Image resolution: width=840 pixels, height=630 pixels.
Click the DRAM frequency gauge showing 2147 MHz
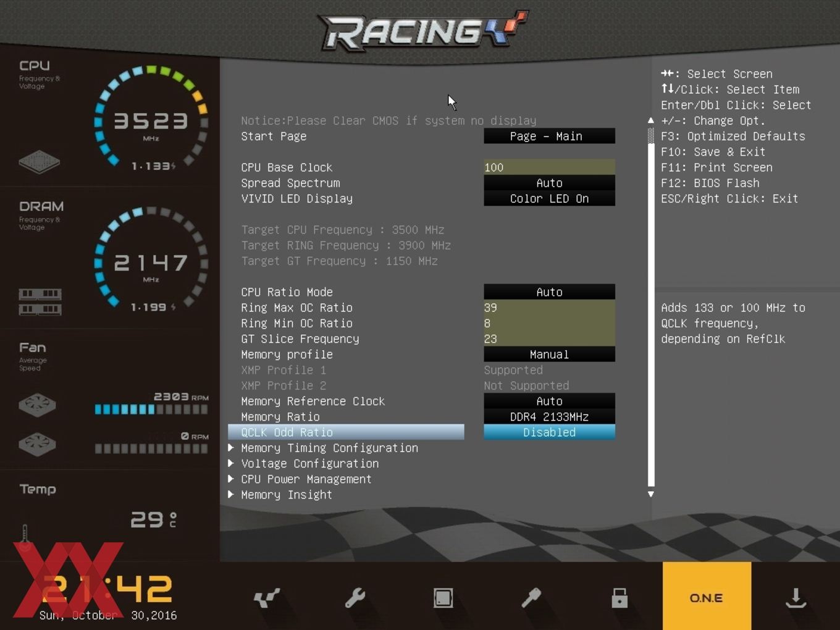coord(151,258)
